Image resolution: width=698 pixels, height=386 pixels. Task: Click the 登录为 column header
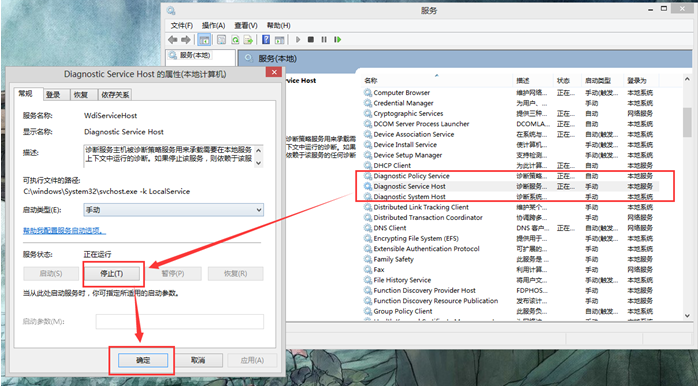641,81
